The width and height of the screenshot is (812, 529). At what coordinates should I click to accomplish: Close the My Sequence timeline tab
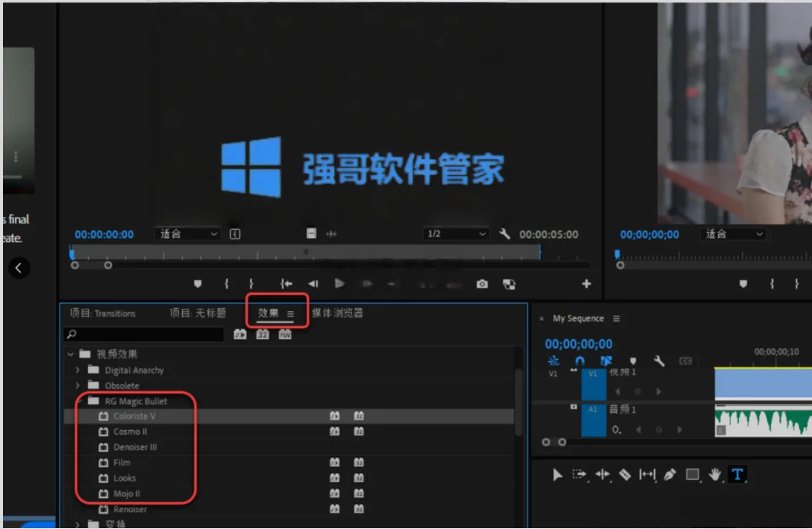pyautogui.click(x=542, y=319)
